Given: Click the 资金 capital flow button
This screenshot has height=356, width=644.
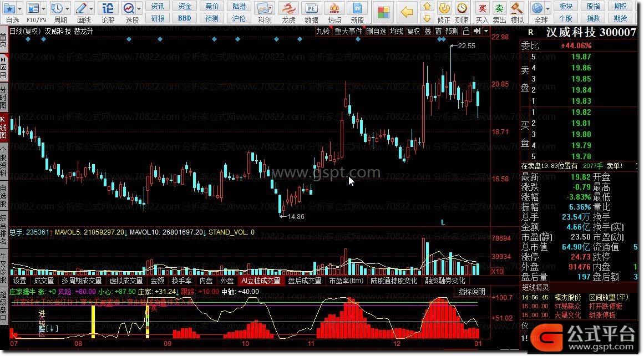Looking at the screenshot, I should click(x=185, y=6).
